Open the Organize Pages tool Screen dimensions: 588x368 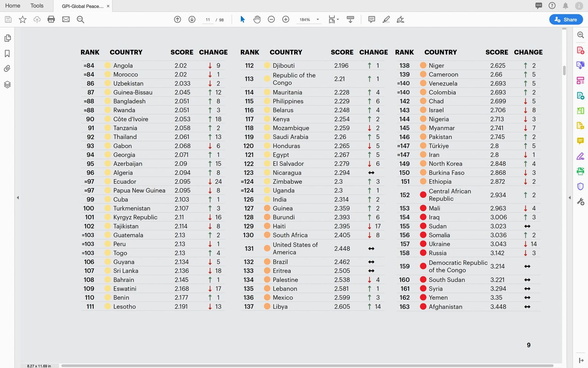581,80
